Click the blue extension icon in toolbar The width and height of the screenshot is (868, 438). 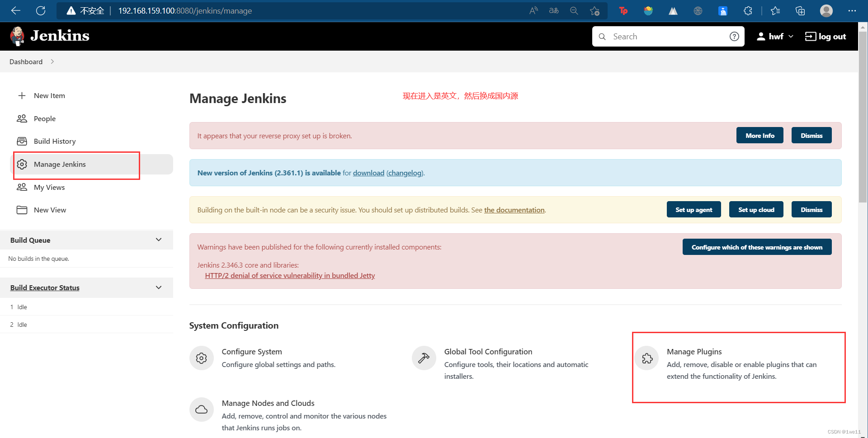(x=723, y=10)
